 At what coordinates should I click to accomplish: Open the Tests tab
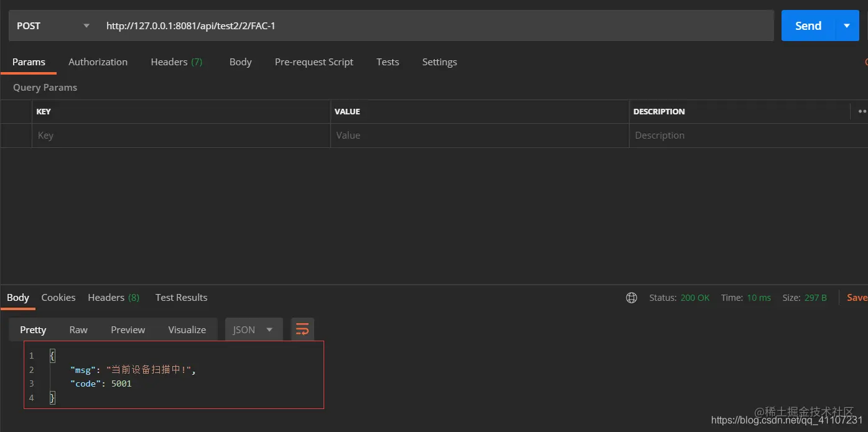388,62
